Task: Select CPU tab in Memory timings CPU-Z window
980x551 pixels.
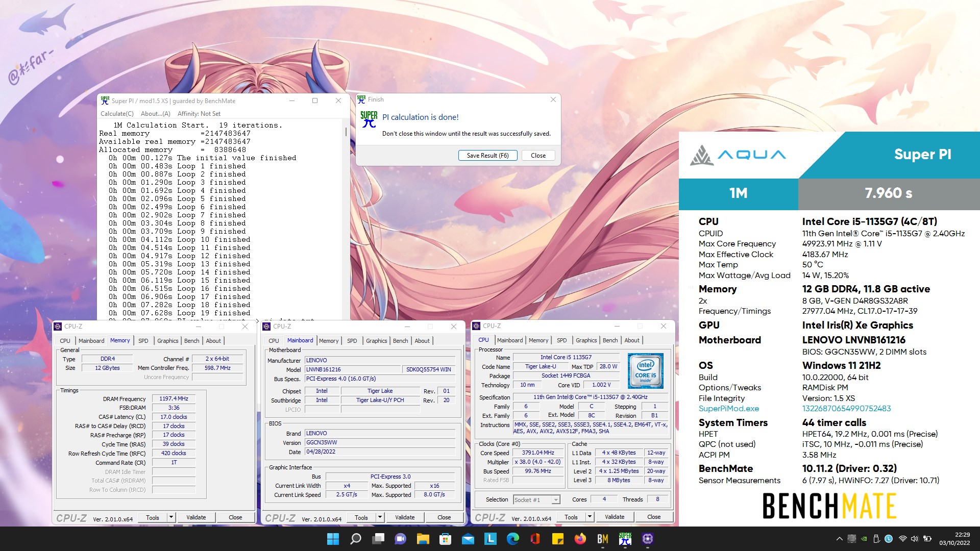Action: 65,341
